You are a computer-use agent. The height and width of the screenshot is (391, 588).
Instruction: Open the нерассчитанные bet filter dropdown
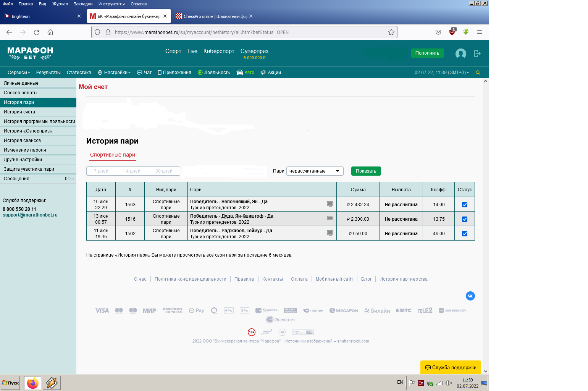(315, 171)
